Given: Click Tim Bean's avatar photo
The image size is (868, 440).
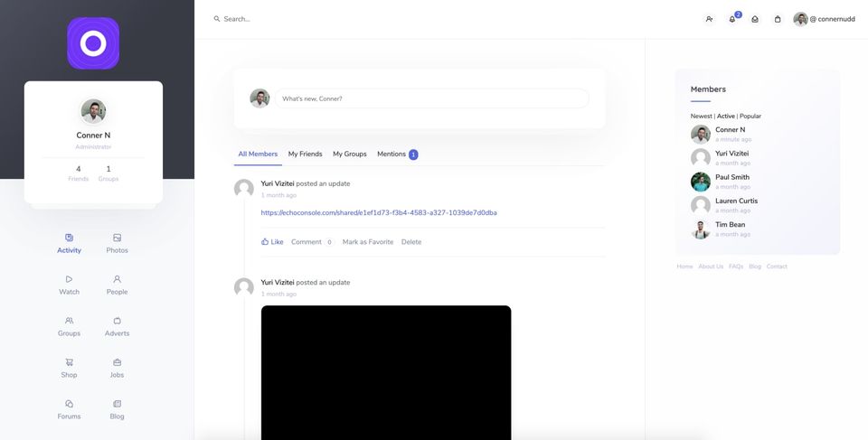Looking at the screenshot, I should [x=700, y=229].
